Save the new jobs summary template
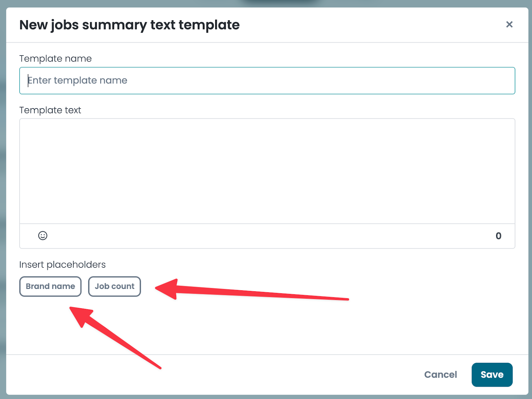This screenshot has height=399, width=532. 492,375
